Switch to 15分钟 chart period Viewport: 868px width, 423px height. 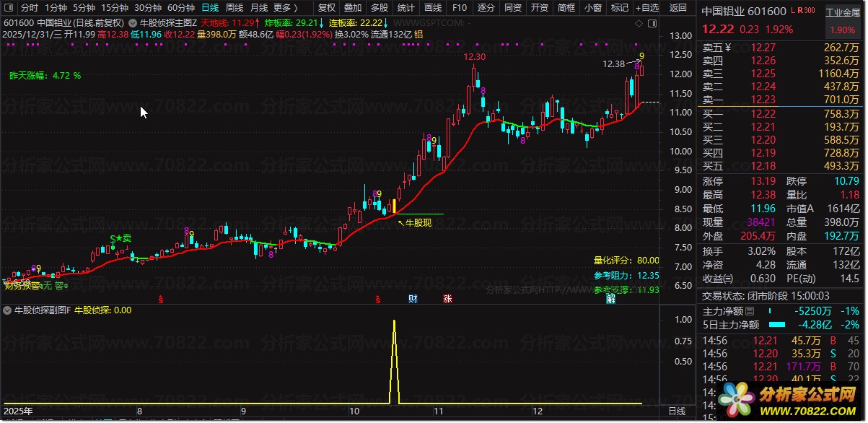click(x=115, y=8)
